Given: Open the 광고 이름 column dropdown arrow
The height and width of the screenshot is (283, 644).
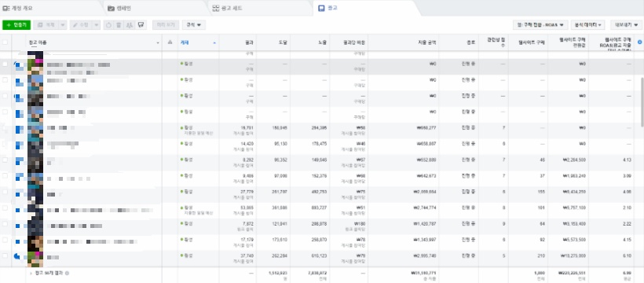Looking at the screenshot, I should tap(158, 42).
